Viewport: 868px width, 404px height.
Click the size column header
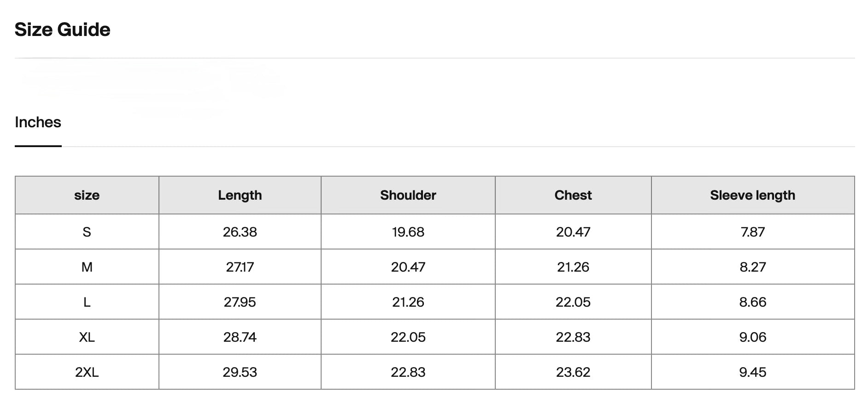(x=87, y=195)
